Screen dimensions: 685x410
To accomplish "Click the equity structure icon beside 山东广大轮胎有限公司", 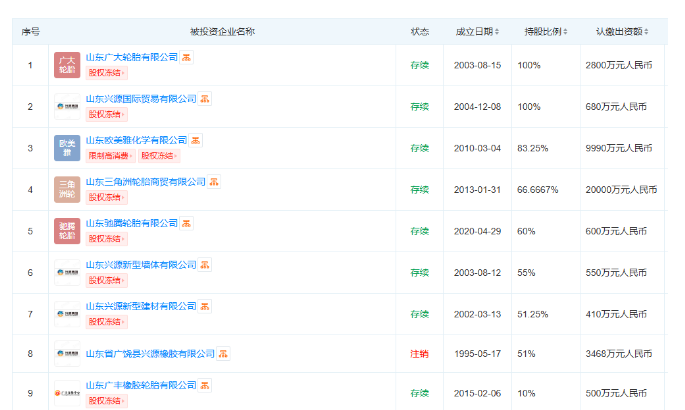I will pyautogui.click(x=187, y=58).
